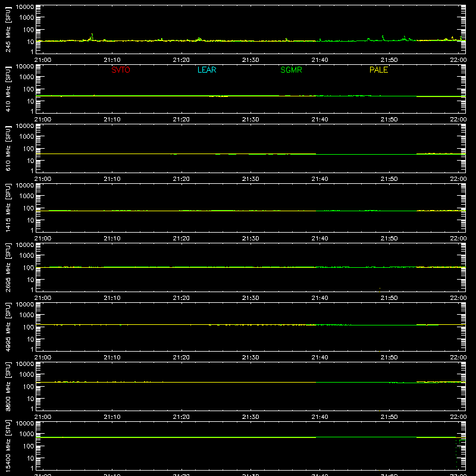This screenshot has height=476, width=476.
Task: Click 21:30 label under the 245 MHz plot
Action: point(250,60)
